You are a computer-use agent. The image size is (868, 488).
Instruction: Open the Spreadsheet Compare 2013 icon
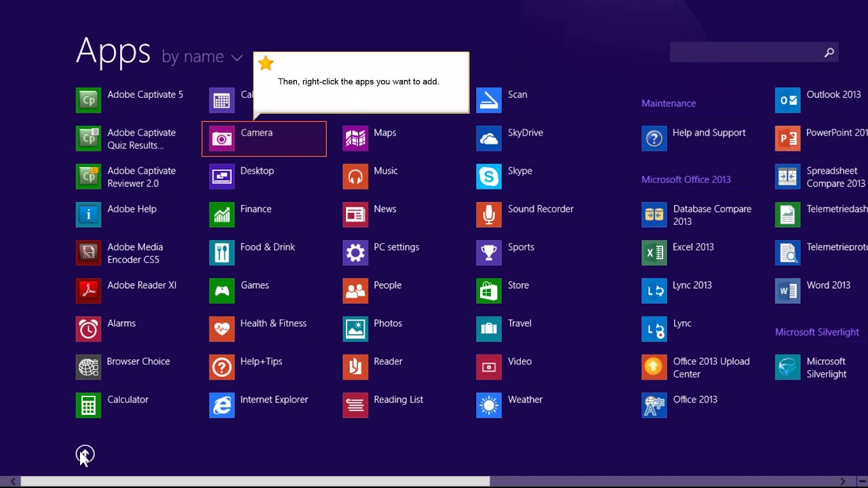(788, 177)
